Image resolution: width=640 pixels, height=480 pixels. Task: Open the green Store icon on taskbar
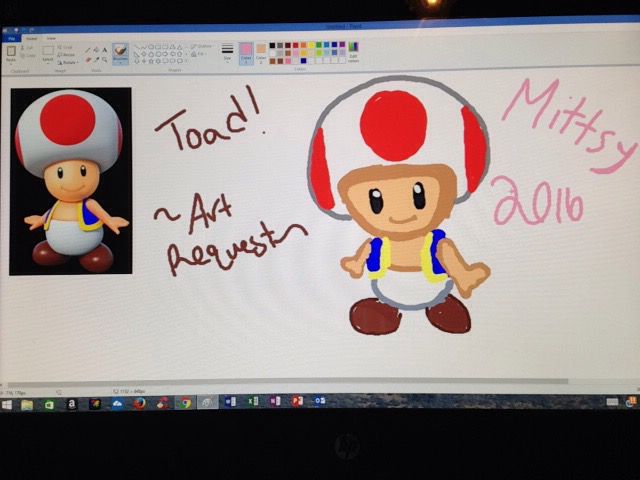tap(49, 405)
